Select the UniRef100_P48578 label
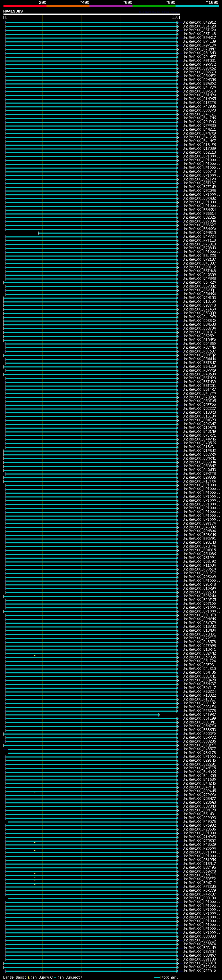222x980 pixels. point(199,642)
